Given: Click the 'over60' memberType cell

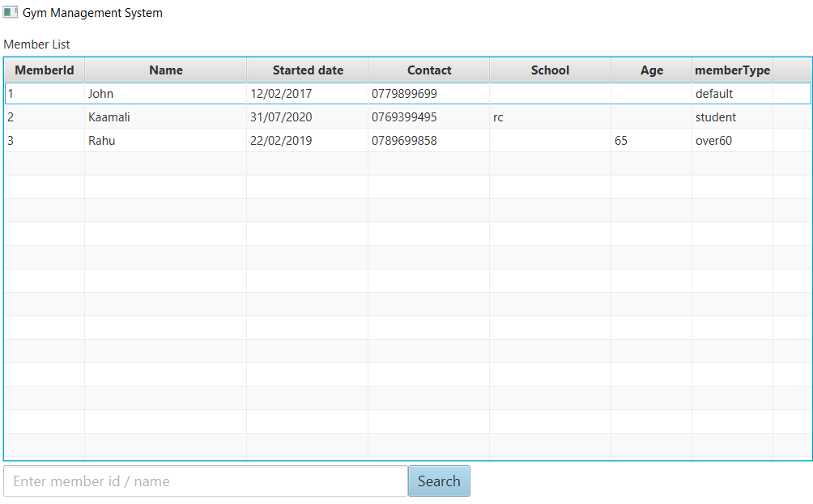Looking at the screenshot, I should click(x=714, y=141).
